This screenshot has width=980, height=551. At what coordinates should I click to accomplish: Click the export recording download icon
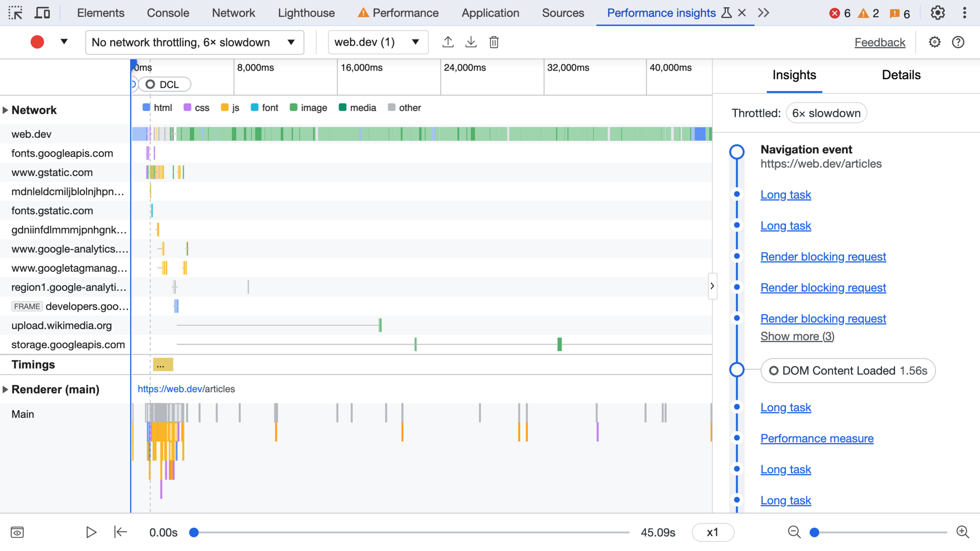tap(471, 42)
